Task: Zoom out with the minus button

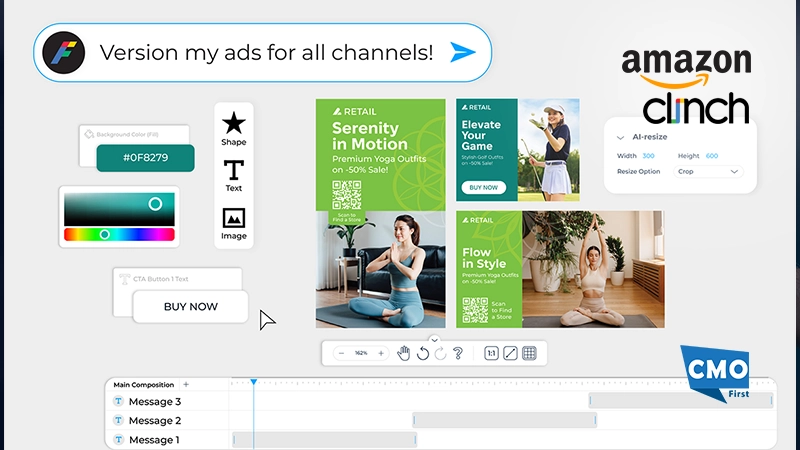Action: click(341, 353)
